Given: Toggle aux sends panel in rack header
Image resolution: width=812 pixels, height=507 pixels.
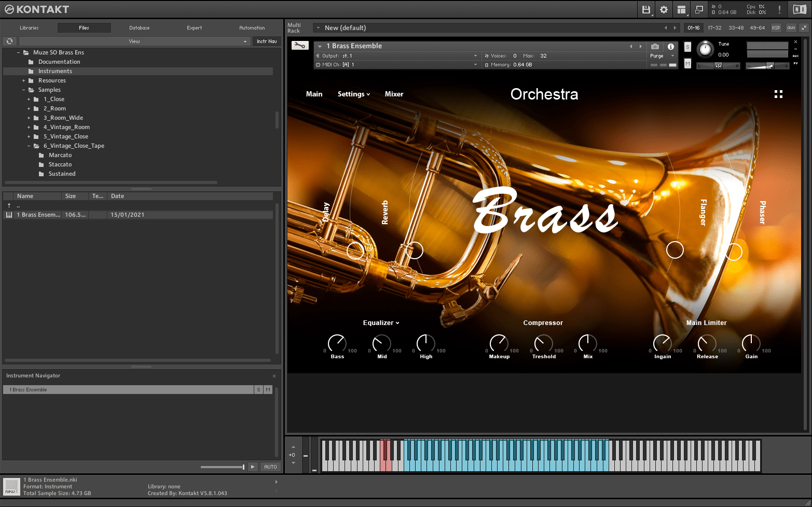Looking at the screenshot, I should click(x=791, y=28).
